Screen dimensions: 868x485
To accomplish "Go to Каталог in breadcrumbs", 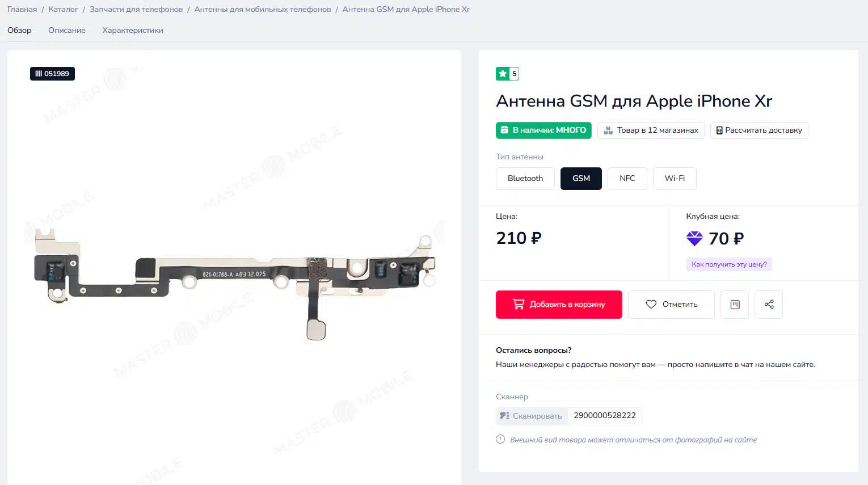I will click(63, 10).
